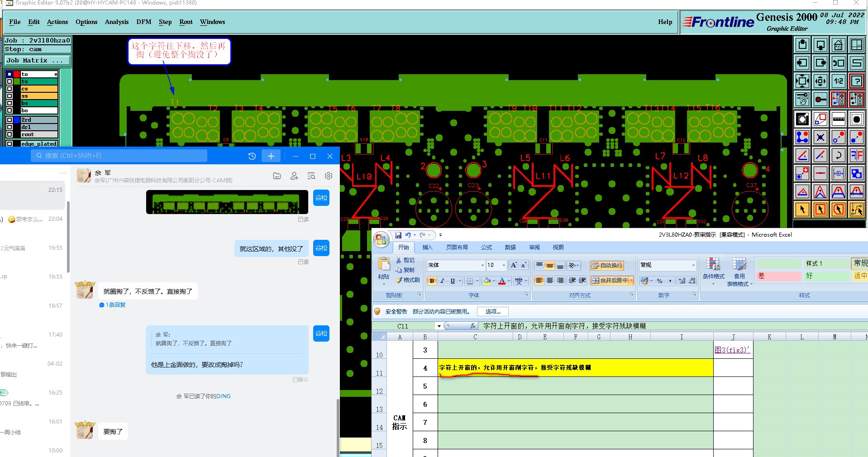The image size is (868, 457).
Task: Click the rotate feature icon
Action: coord(838,155)
